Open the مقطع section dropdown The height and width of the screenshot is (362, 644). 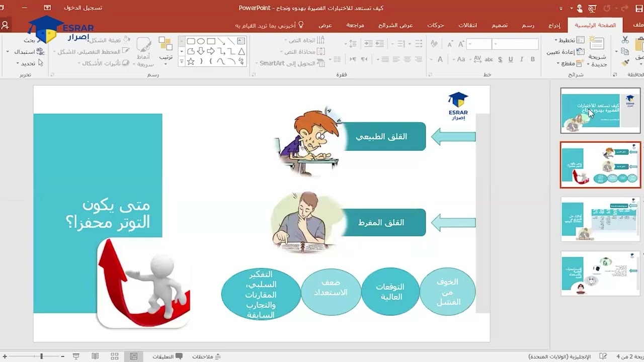pyautogui.click(x=571, y=63)
